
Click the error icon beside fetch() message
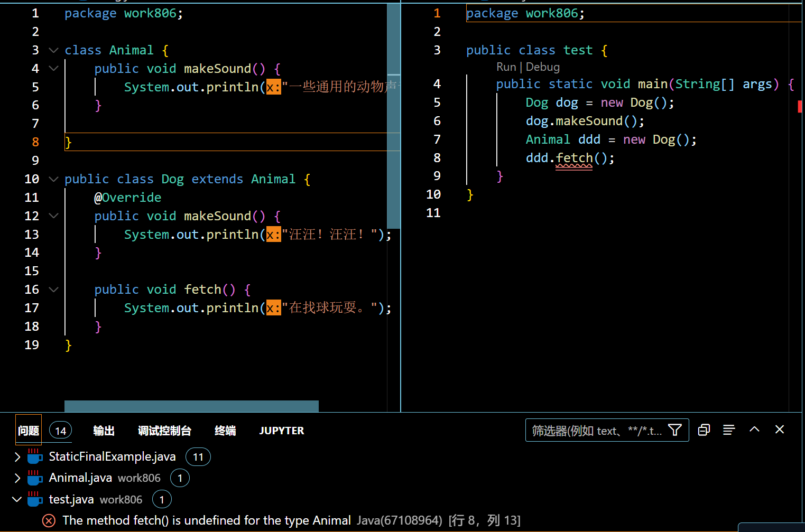click(x=49, y=521)
